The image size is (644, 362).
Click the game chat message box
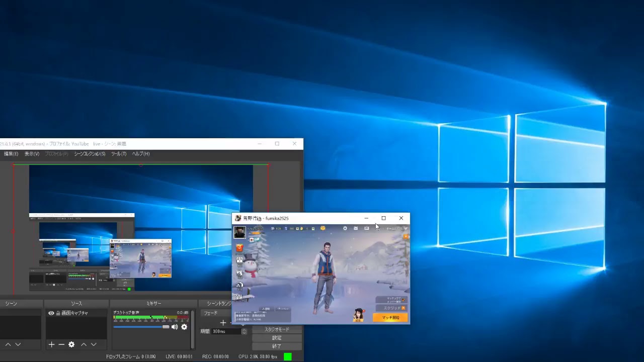pos(263,316)
